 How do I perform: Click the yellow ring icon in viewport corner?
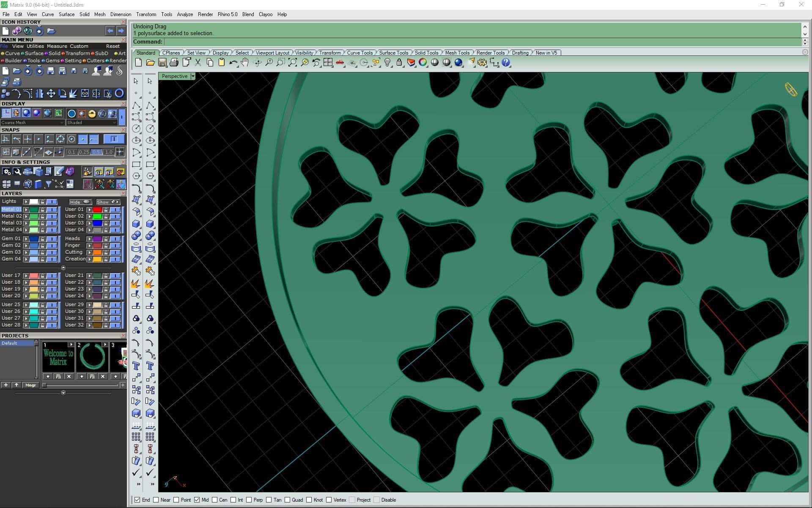click(x=791, y=89)
